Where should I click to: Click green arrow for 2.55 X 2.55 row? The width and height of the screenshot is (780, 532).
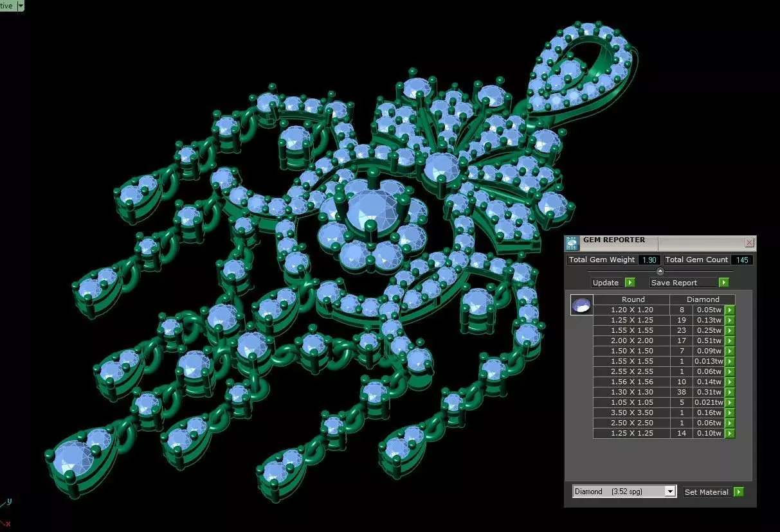click(730, 371)
